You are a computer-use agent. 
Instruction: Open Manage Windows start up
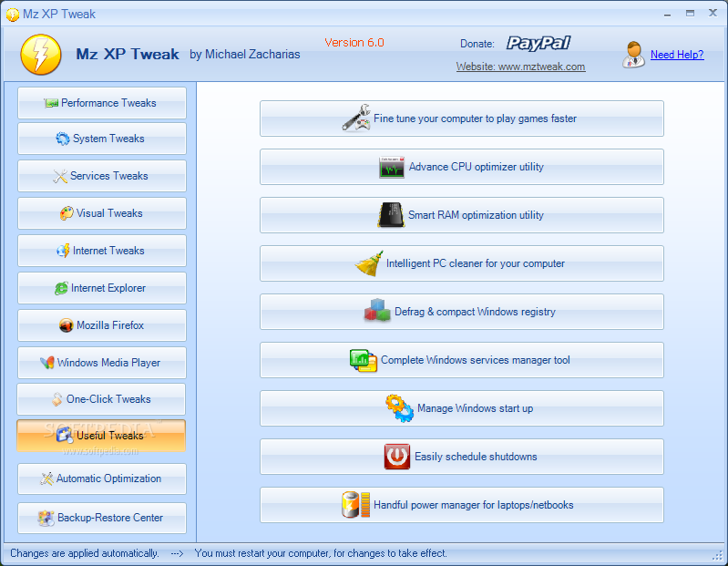(x=462, y=408)
